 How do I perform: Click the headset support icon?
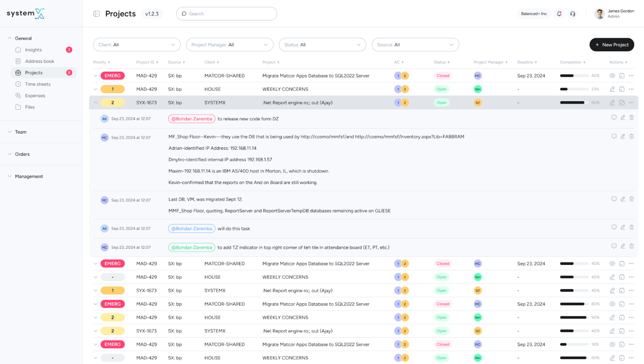[573, 13]
